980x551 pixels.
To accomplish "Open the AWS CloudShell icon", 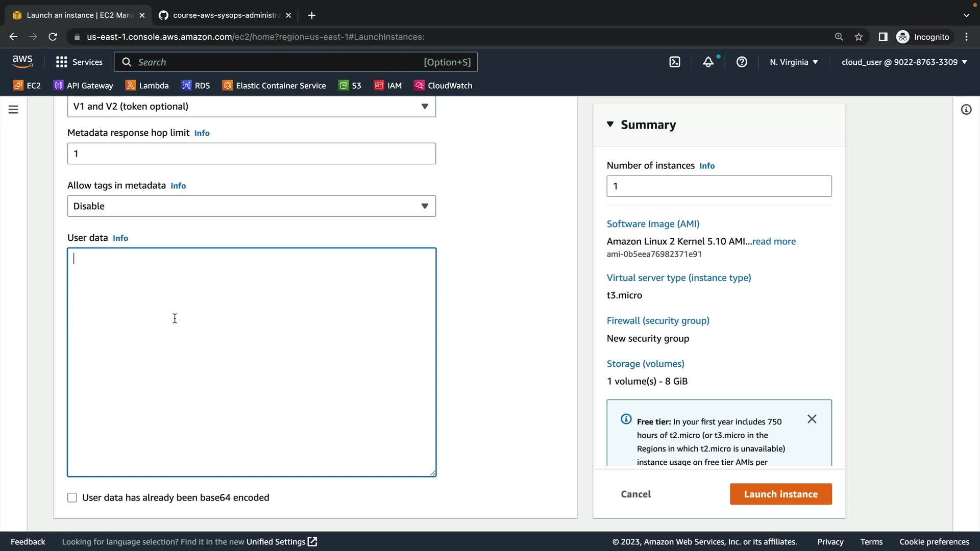I will [x=675, y=62].
